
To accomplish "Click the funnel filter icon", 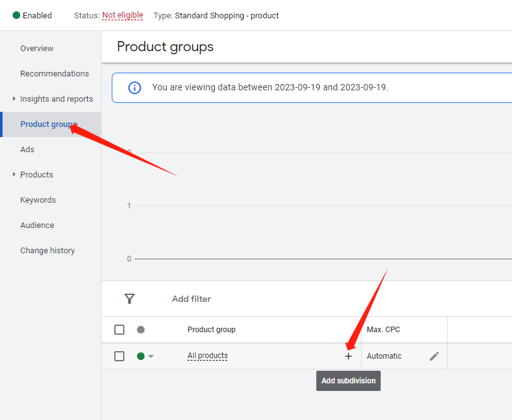I will click(129, 299).
